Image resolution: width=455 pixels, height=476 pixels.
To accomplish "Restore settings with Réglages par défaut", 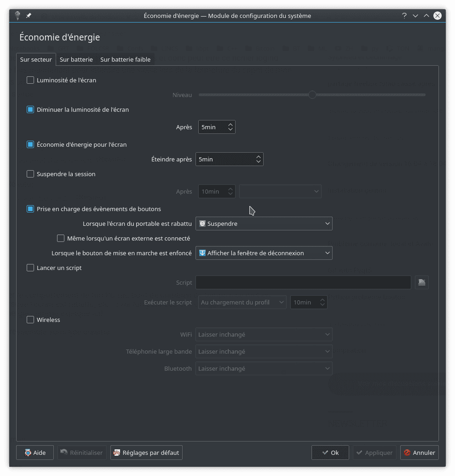I will tap(146, 453).
